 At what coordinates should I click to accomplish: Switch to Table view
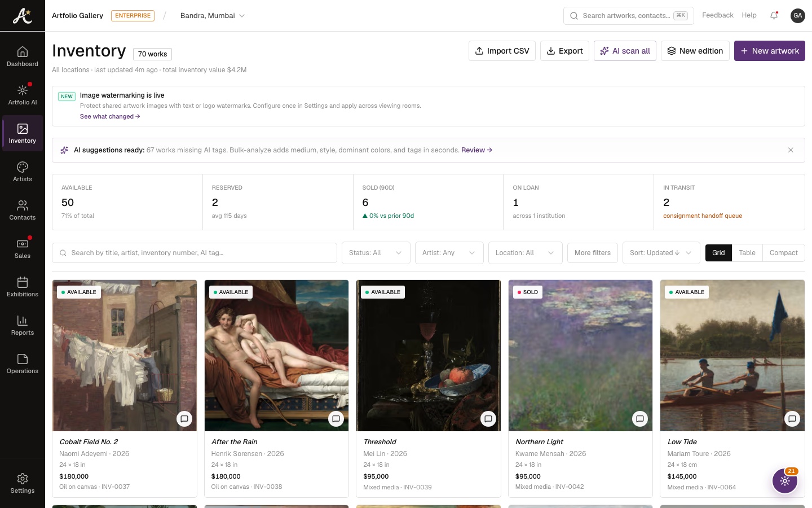point(747,253)
